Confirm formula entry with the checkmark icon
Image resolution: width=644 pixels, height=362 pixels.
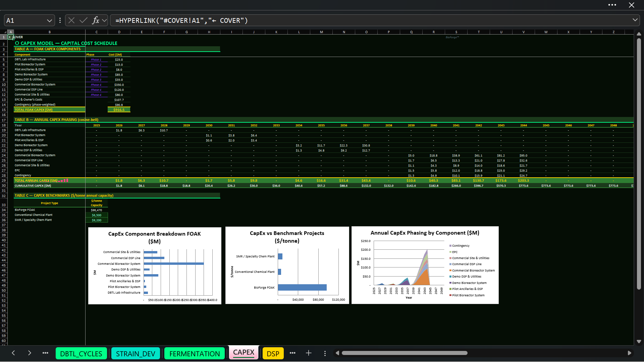click(x=84, y=20)
